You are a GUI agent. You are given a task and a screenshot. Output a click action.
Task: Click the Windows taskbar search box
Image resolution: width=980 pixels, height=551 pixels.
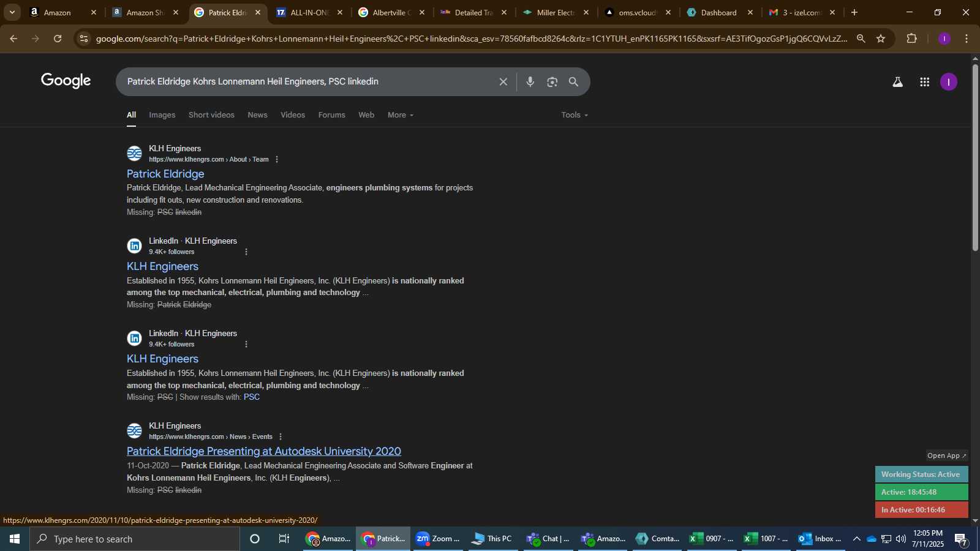[x=135, y=539]
